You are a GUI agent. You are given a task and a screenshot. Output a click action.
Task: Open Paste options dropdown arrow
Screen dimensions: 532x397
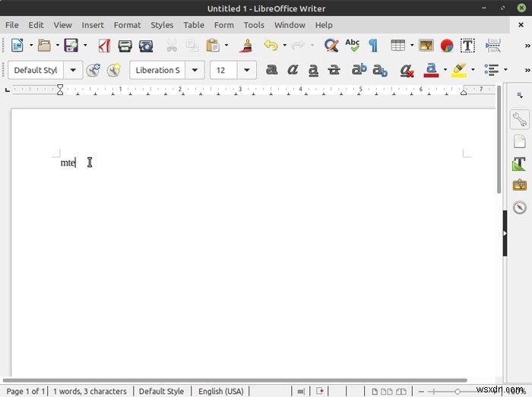[226, 45]
